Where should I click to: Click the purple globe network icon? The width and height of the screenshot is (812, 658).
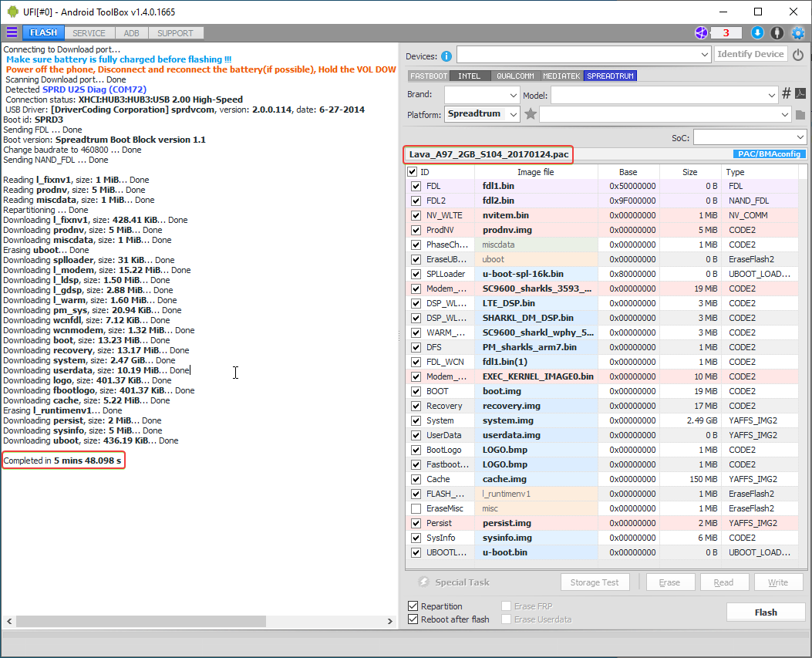pos(701,32)
